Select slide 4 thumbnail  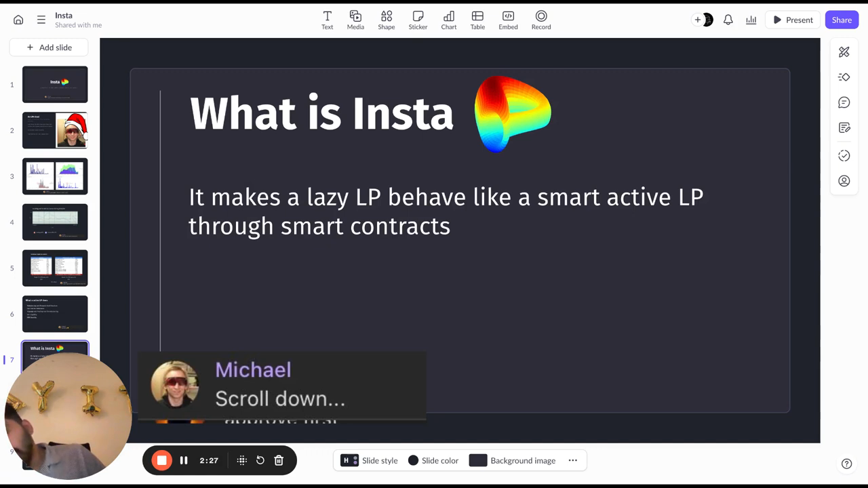55,222
